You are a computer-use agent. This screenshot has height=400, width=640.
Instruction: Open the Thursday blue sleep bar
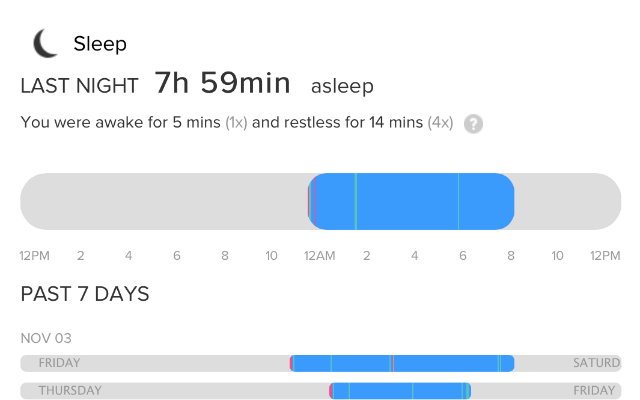click(x=400, y=391)
